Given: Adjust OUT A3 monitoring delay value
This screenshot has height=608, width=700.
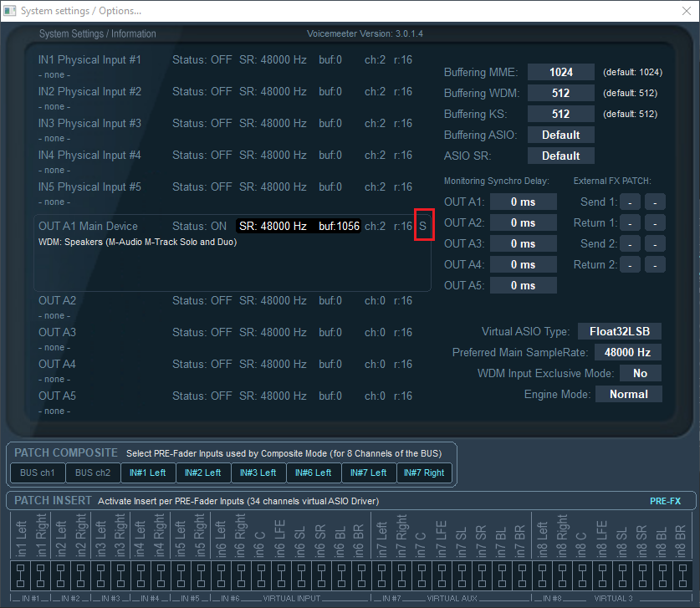Looking at the screenshot, I should pos(523,243).
